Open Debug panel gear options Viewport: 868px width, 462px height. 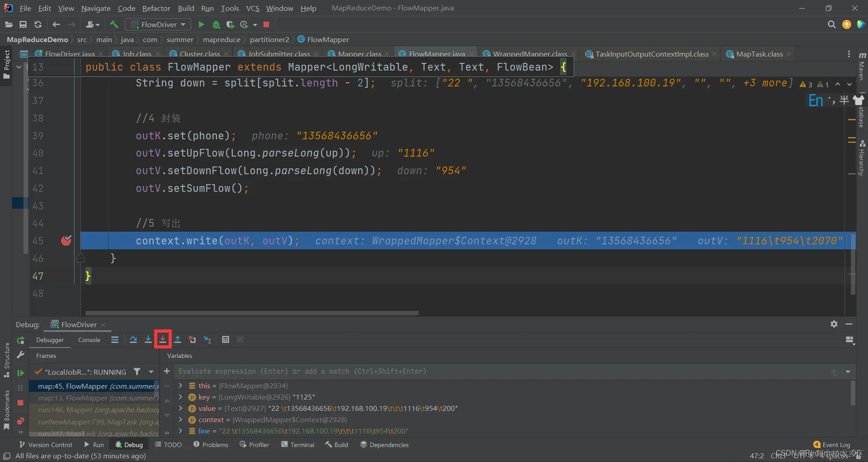[x=834, y=324]
